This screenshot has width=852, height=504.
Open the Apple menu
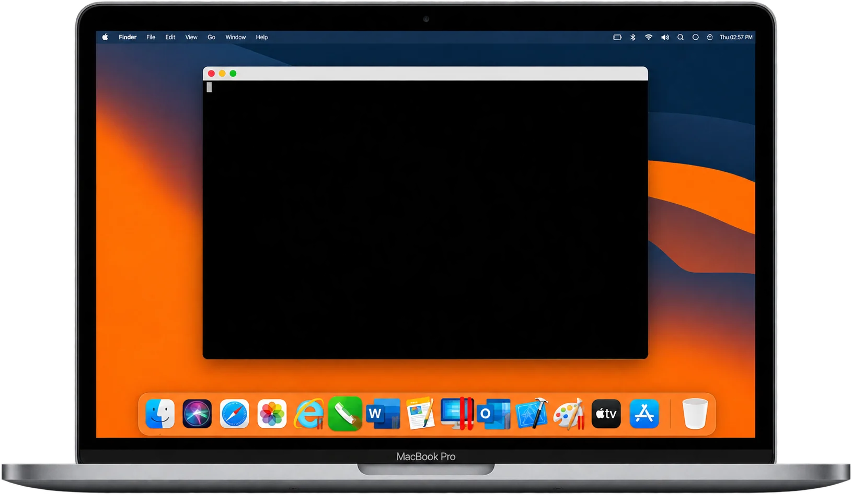(x=105, y=37)
